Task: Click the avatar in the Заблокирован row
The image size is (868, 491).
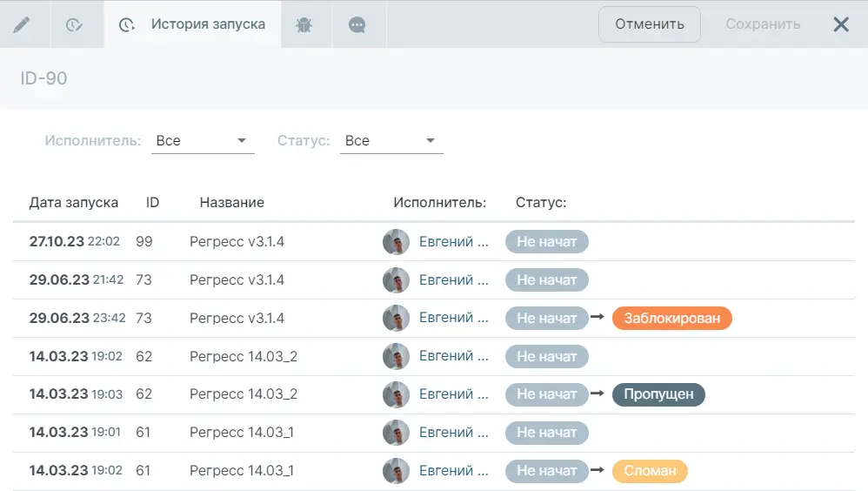Action: tap(396, 319)
